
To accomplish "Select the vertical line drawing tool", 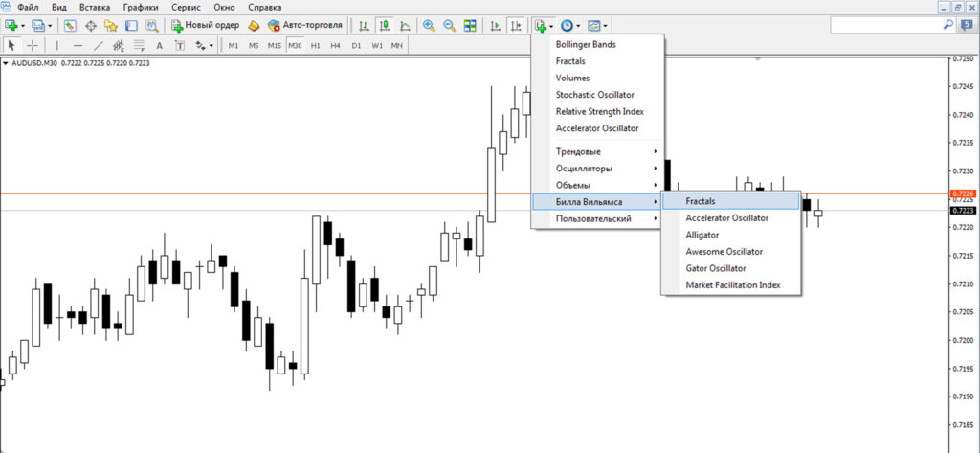I will pyautogui.click(x=57, y=45).
